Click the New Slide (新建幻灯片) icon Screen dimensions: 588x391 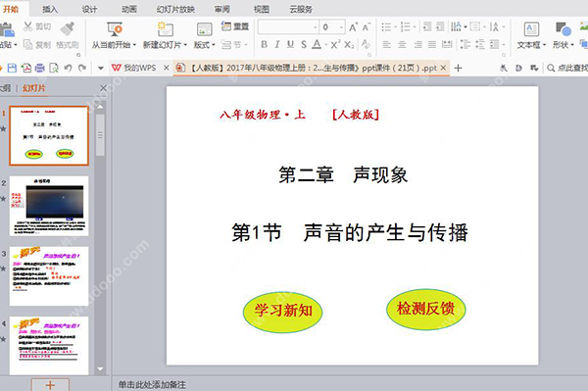tap(165, 29)
